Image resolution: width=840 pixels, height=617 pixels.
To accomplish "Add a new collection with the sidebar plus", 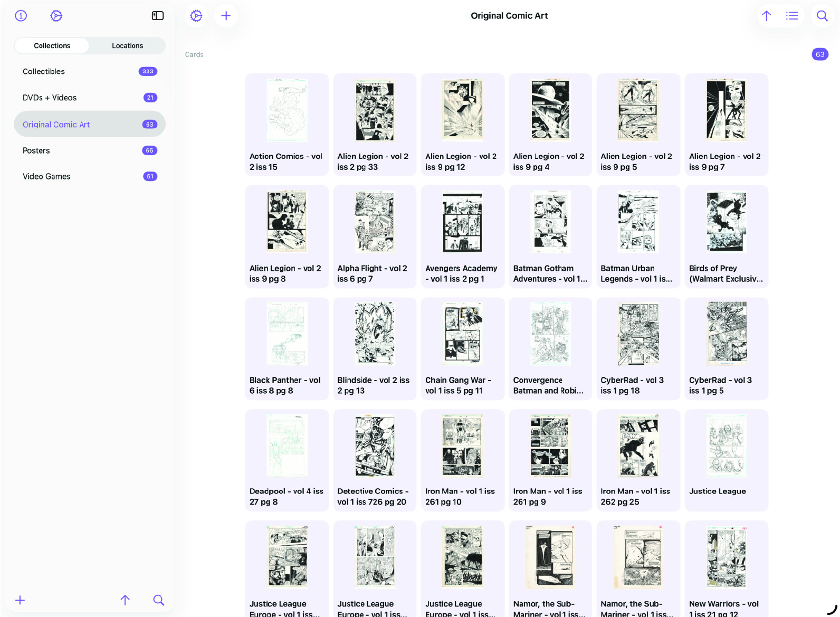I will (x=20, y=600).
